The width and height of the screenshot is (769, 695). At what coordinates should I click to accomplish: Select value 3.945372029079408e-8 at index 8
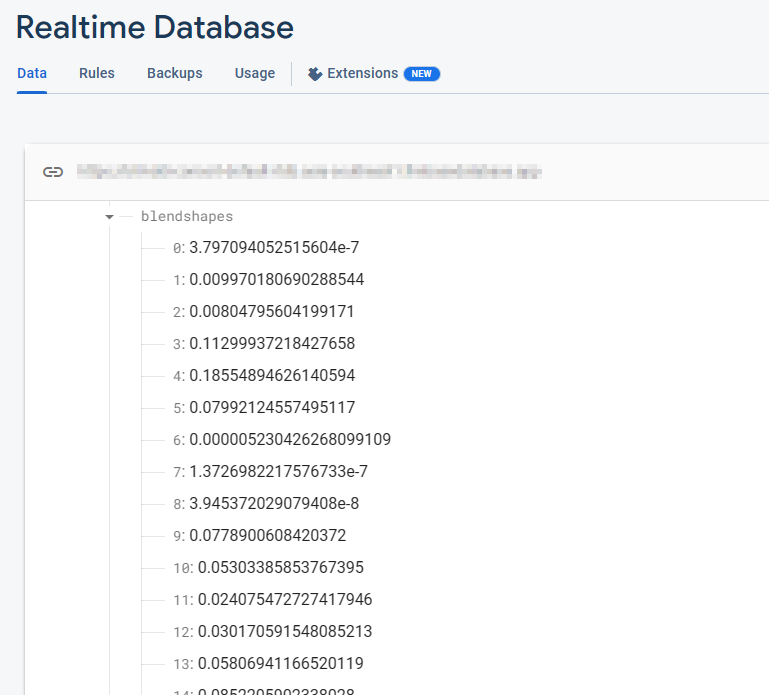click(x=274, y=503)
